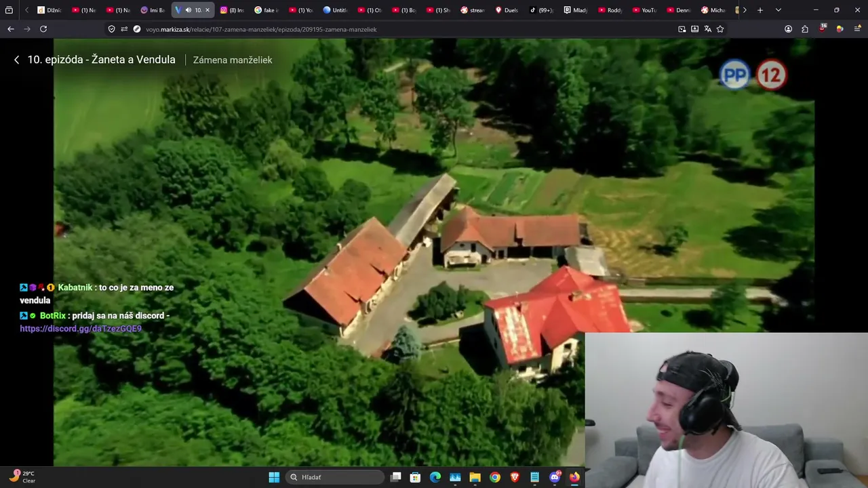Screen dimensions: 868x488
Task: Open the Firefox application menu
Action: [x=857, y=29]
